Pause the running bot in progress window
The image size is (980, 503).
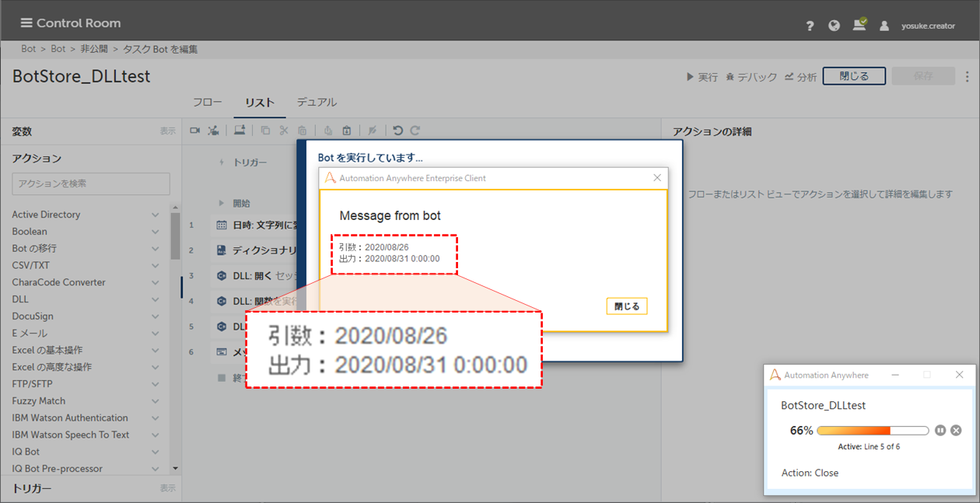click(x=940, y=430)
